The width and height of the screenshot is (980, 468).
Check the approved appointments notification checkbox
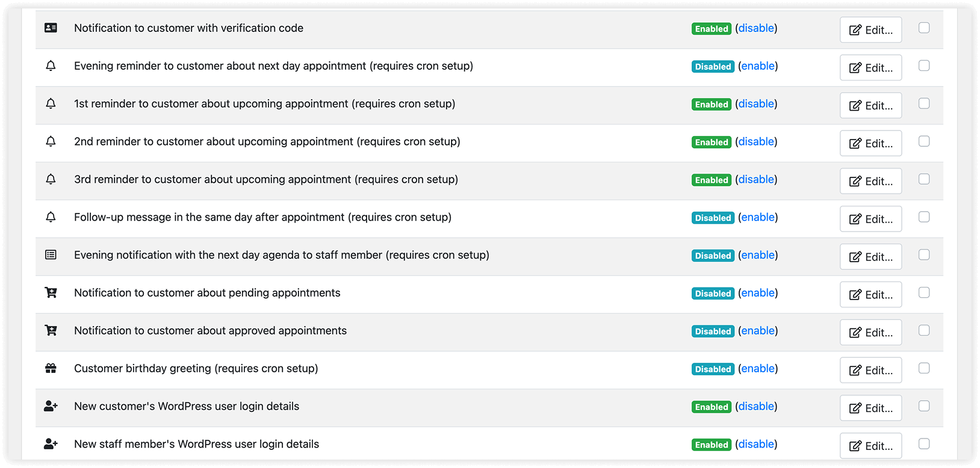click(x=924, y=331)
